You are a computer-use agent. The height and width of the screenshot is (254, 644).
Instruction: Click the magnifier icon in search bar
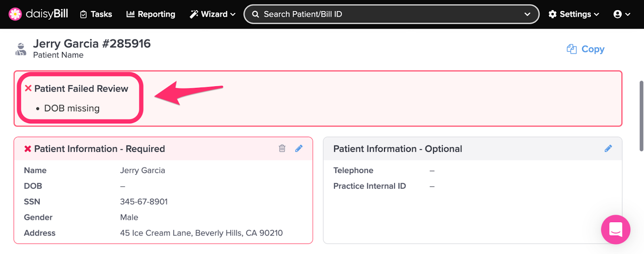pyautogui.click(x=255, y=15)
